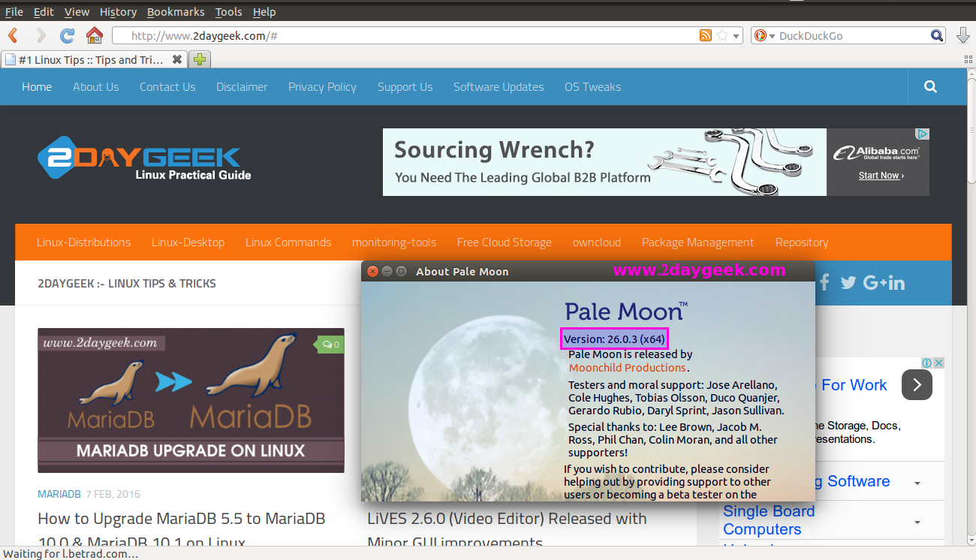
Task: Subscribe via RSS feed icon in address bar
Action: point(706,35)
